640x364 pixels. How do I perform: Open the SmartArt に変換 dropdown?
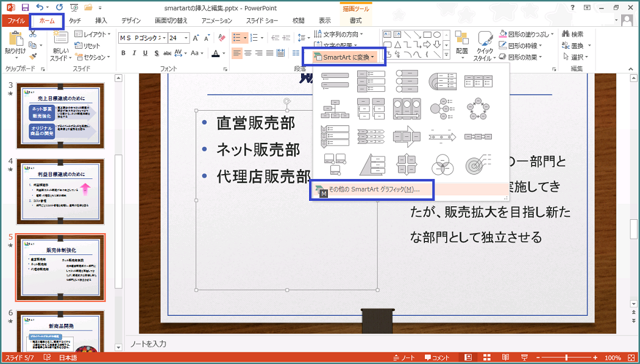pos(344,57)
